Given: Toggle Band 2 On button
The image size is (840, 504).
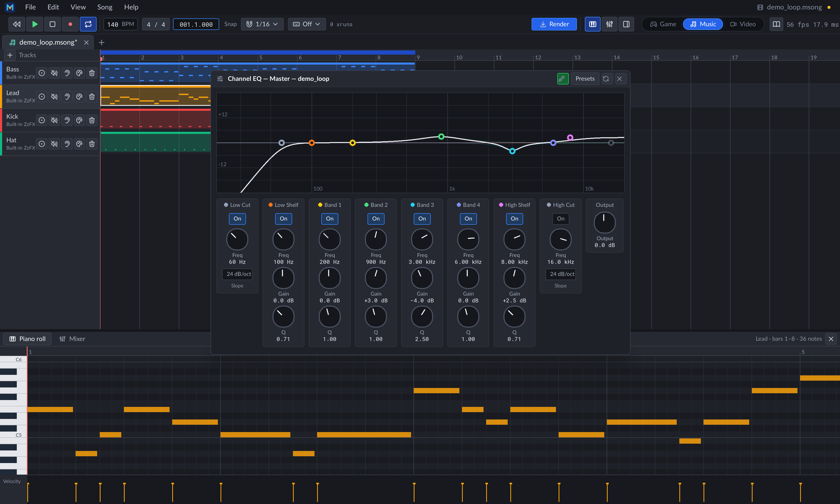Looking at the screenshot, I should click(x=376, y=219).
